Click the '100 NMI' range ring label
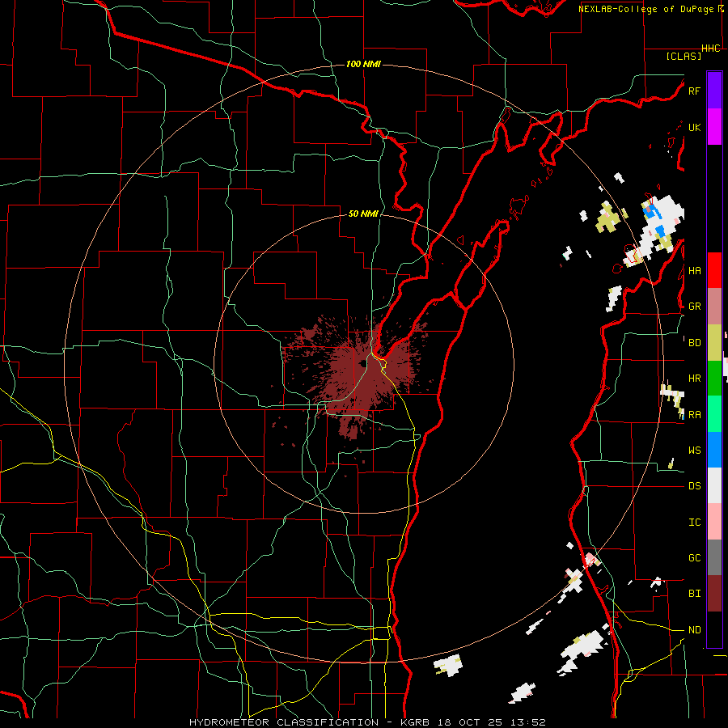Viewport: 728px width, 728px height. click(x=363, y=64)
